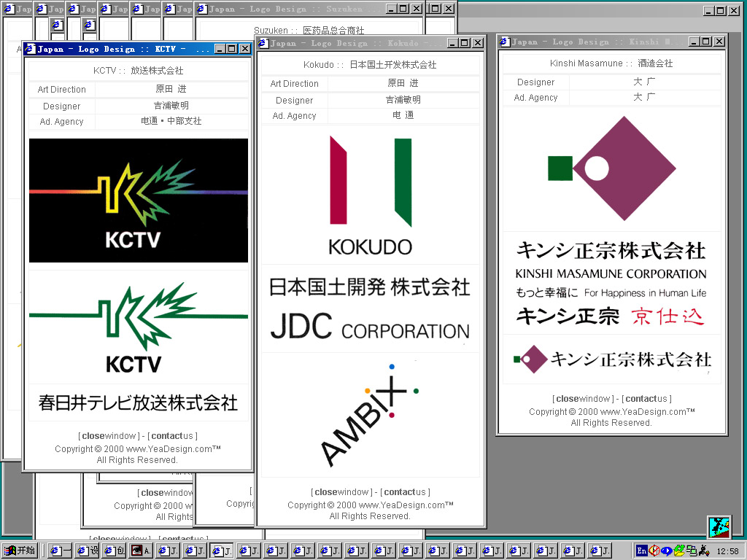The width and height of the screenshot is (747, 560).
Task: Maximize the KCTV window
Action: click(232, 49)
